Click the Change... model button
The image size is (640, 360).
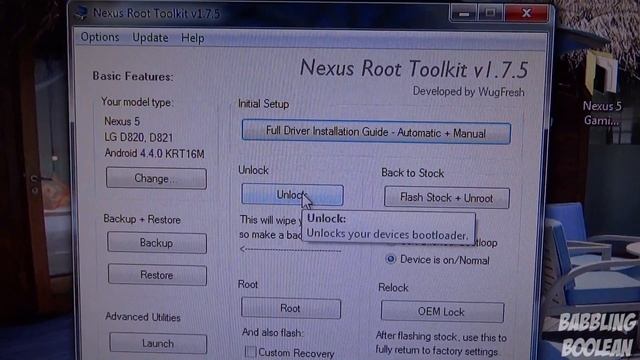pyautogui.click(x=156, y=178)
